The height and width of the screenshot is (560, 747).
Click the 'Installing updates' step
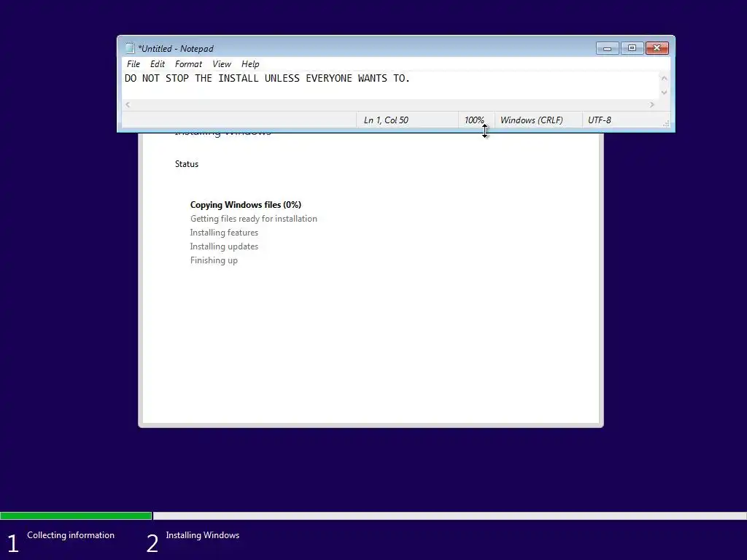pos(224,246)
